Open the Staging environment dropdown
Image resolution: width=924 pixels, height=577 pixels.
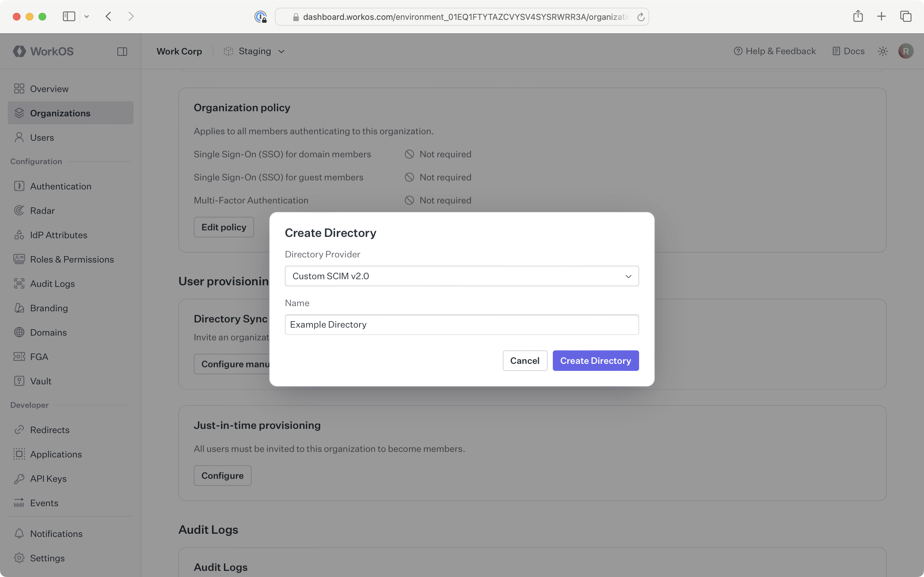pos(254,51)
